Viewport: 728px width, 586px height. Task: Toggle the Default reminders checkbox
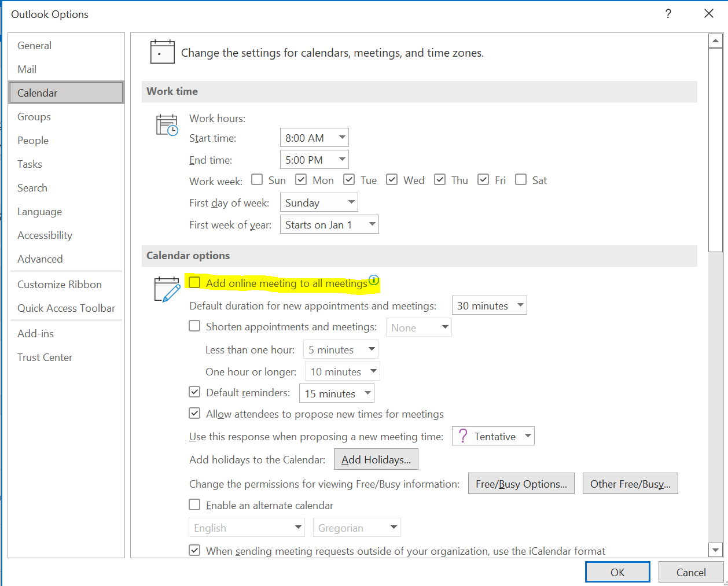[194, 392]
